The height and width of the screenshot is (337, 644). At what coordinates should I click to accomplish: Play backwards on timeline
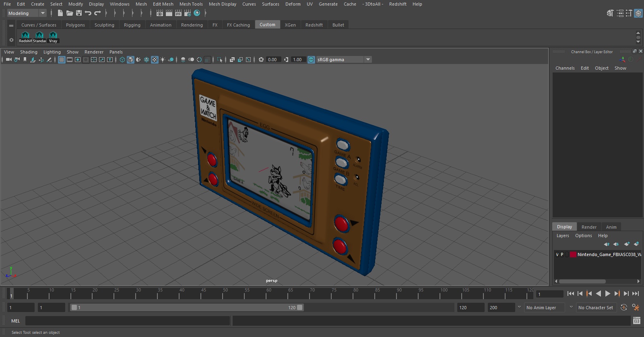click(599, 294)
